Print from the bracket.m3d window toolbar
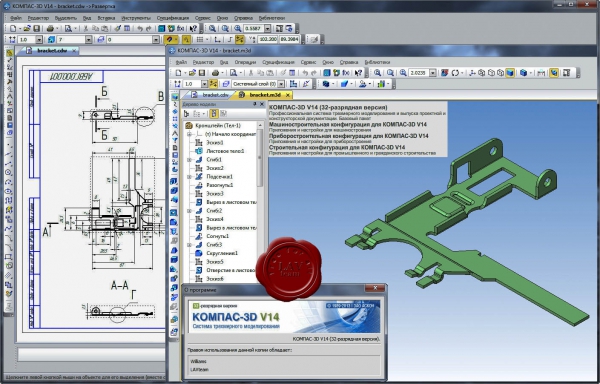Viewport: 600px width, 384px height. point(216,73)
